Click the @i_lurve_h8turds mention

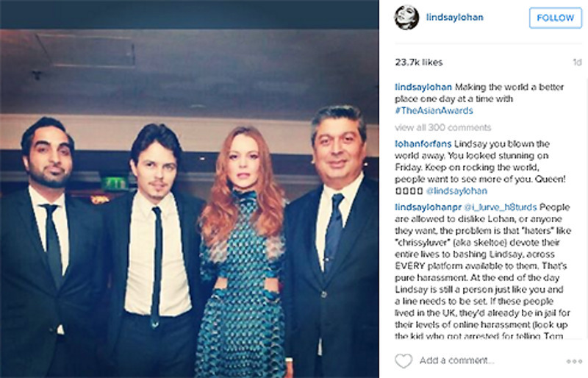point(501,207)
